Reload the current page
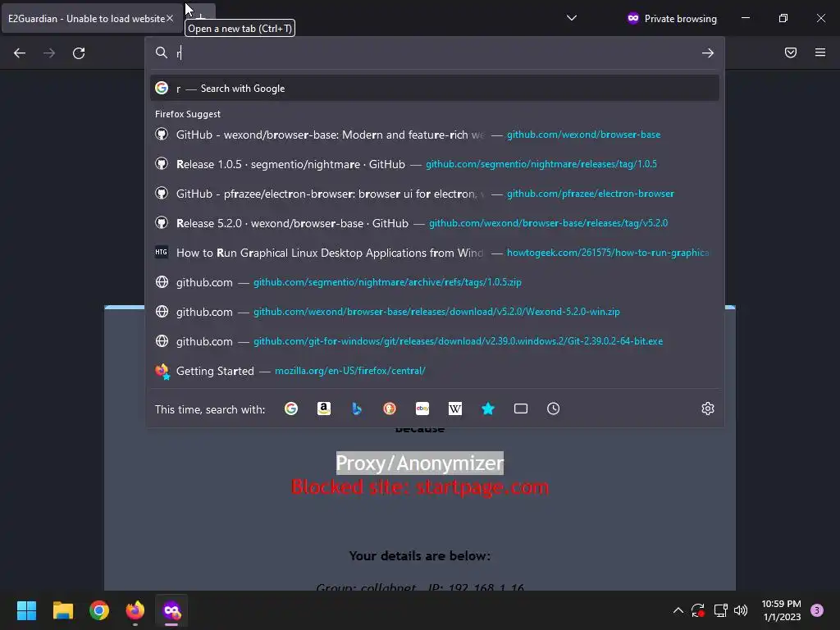Image resolution: width=840 pixels, height=630 pixels. (79, 53)
